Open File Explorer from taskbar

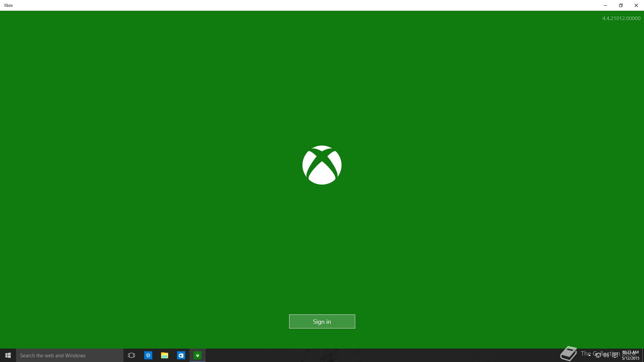[x=164, y=355]
